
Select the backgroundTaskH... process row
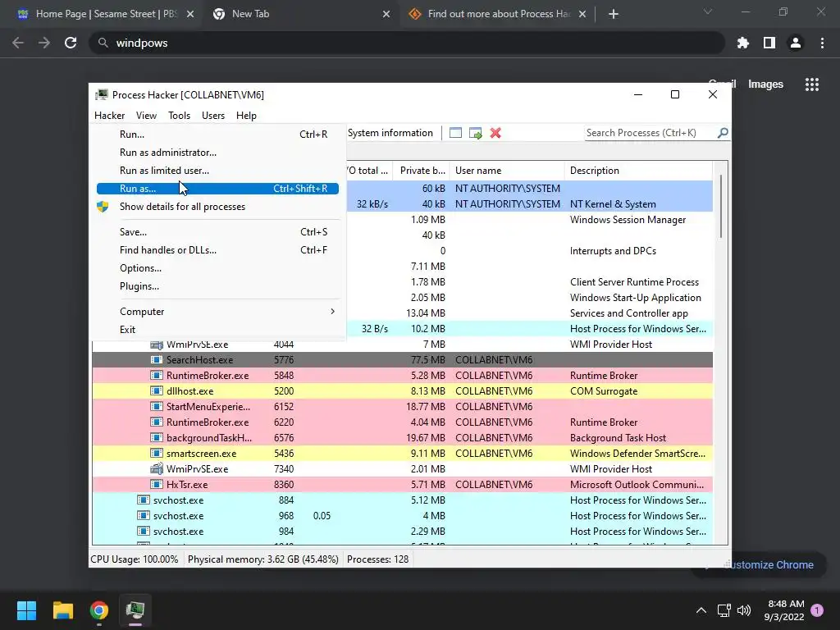[402, 438]
